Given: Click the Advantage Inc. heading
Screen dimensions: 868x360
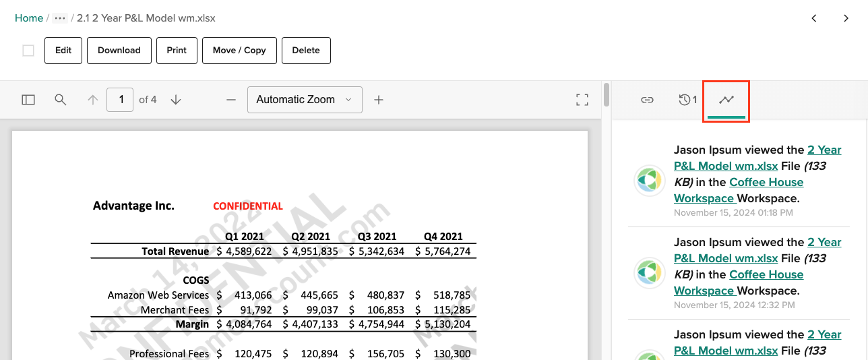Looking at the screenshot, I should click(x=133, y=206).
